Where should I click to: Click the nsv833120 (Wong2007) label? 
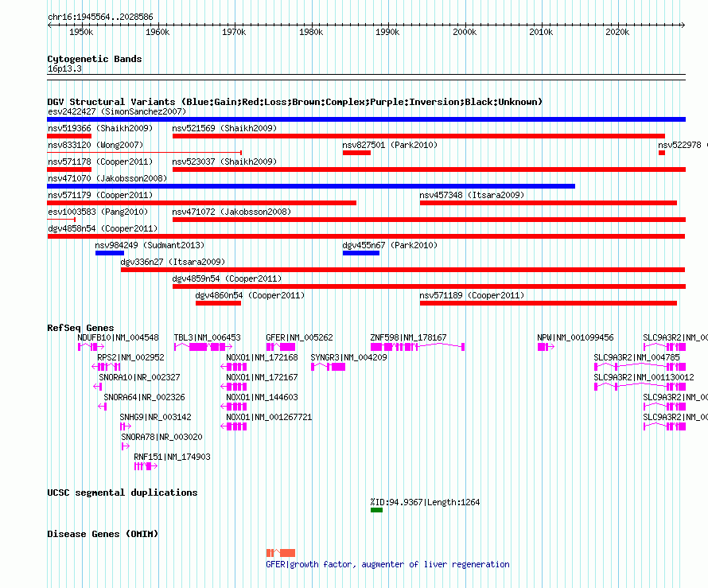(x=95, y=145)
